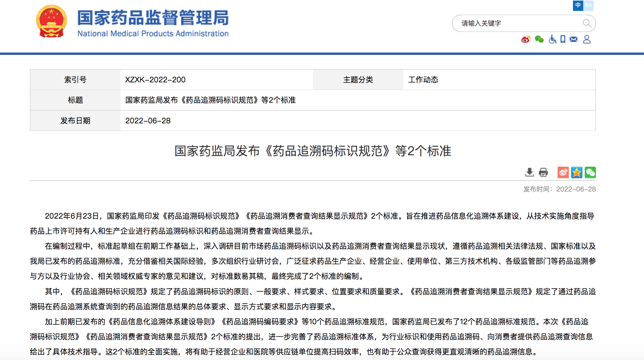The width and height of the screenshot is (644, 360).
Task: Click the search magnifier icon
Action: pyautogui.click(x=586, y=23)
